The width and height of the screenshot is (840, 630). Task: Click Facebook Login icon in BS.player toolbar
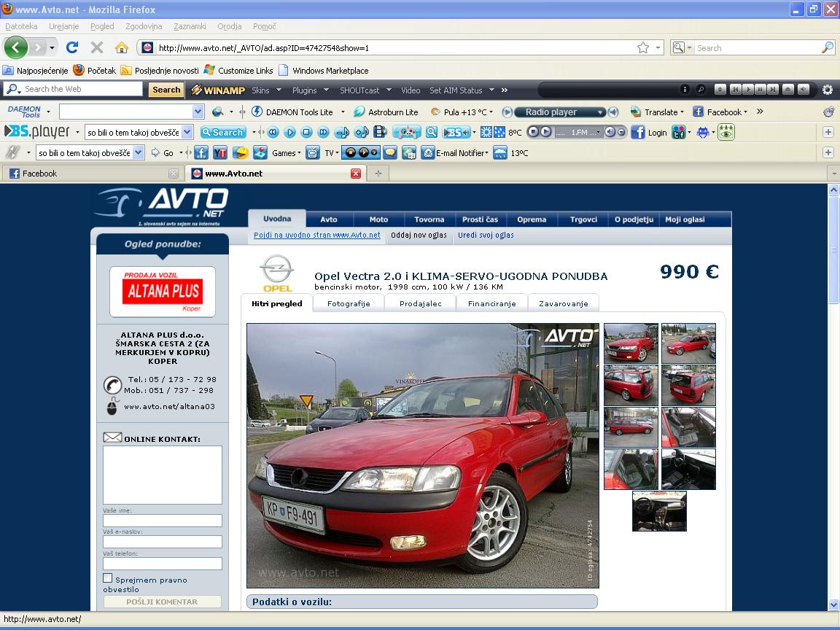click(x=637, y=132)
